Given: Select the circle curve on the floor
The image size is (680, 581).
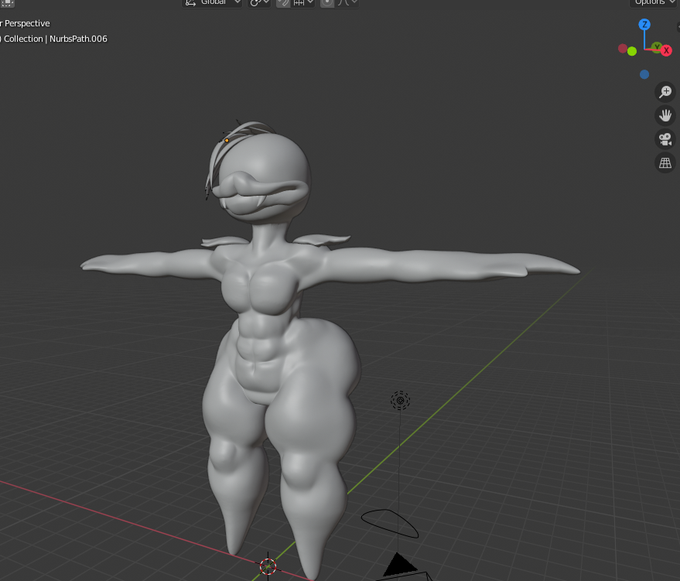Looking at the screenshot, I should [x=389, y=523].
